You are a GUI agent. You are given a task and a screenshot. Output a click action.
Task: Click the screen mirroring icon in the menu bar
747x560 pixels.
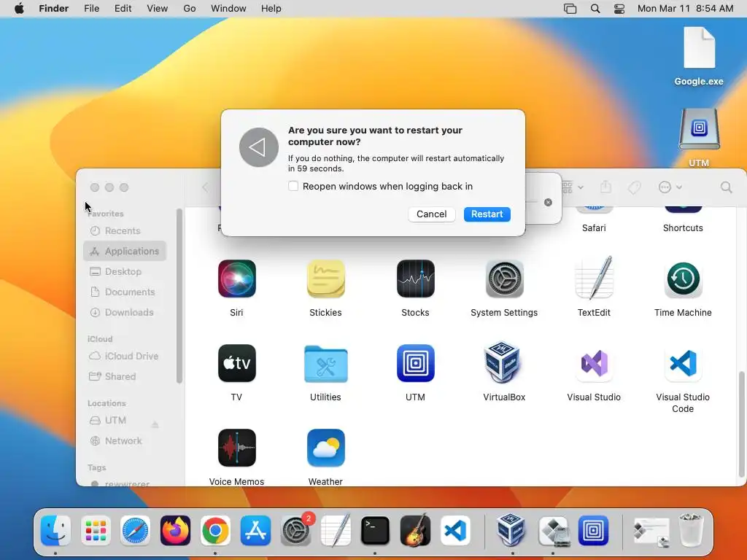click(x=570, y=9)
